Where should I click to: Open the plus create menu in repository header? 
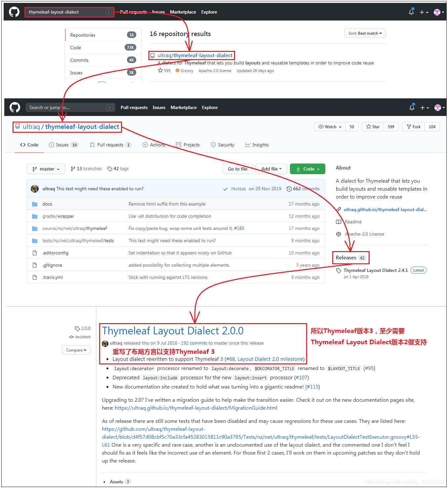pos(425,108)
